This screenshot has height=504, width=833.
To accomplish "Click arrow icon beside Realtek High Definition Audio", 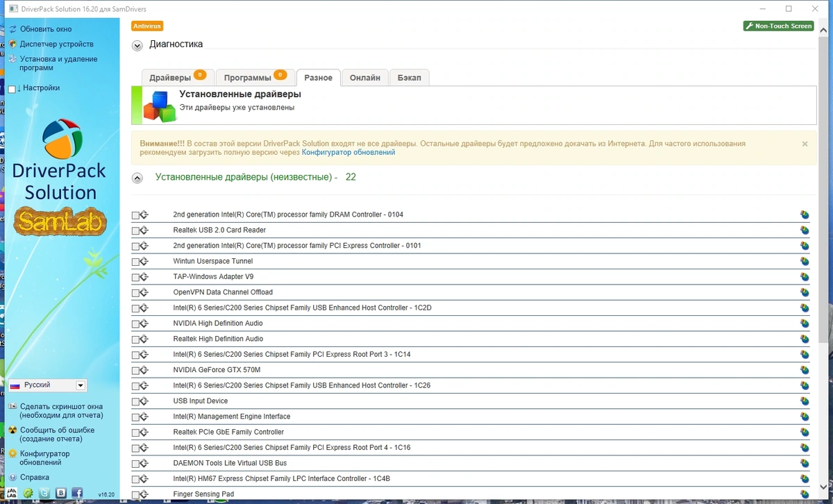I will click(144, 339).
